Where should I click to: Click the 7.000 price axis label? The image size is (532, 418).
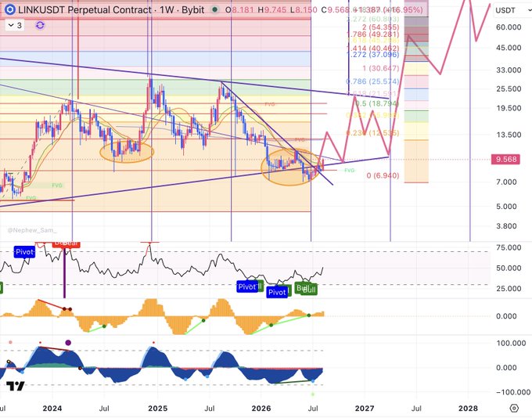pyautogui.click(x=506, y=182)
